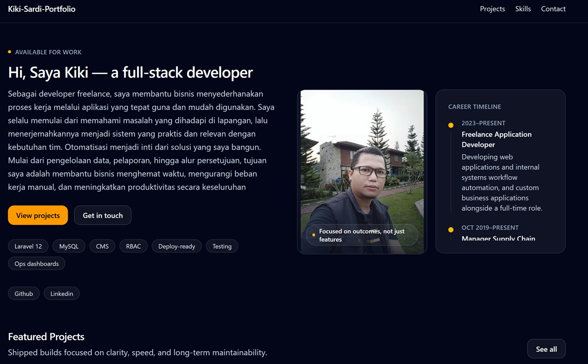Image resolution: width=588 pixels, height=364 pixels.
Task: Open the Contact navigation item
Action: click(553, 9)
